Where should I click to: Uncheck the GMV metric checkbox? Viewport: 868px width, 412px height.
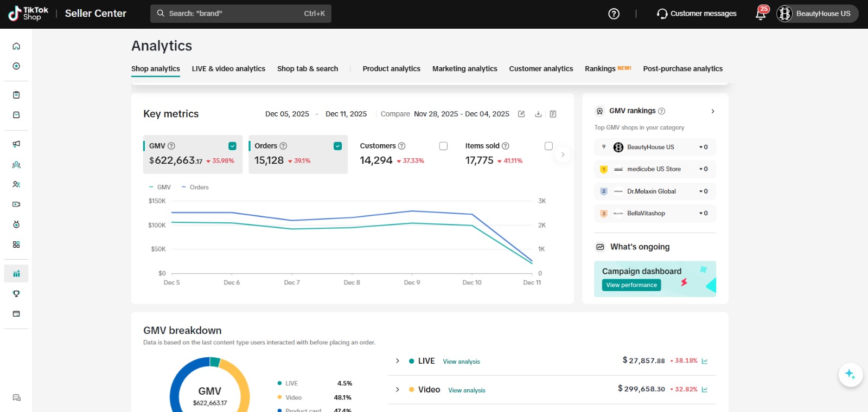[x=232, y=146]
